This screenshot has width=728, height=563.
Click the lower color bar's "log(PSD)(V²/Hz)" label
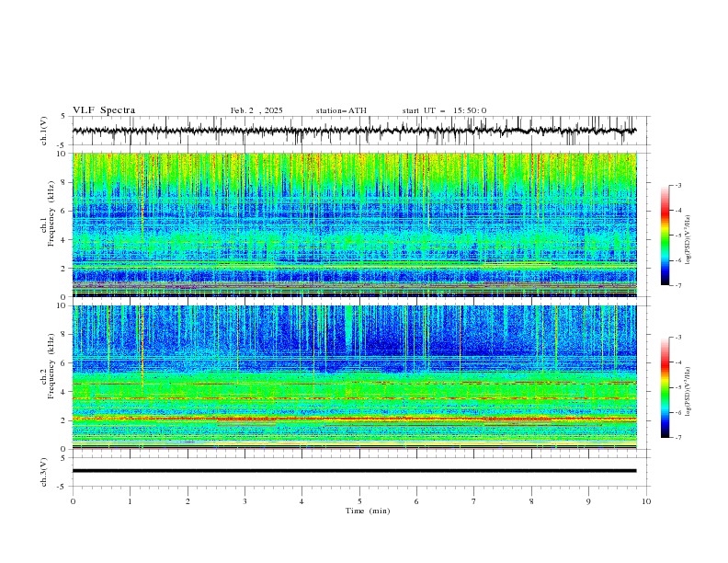(688, 391)
